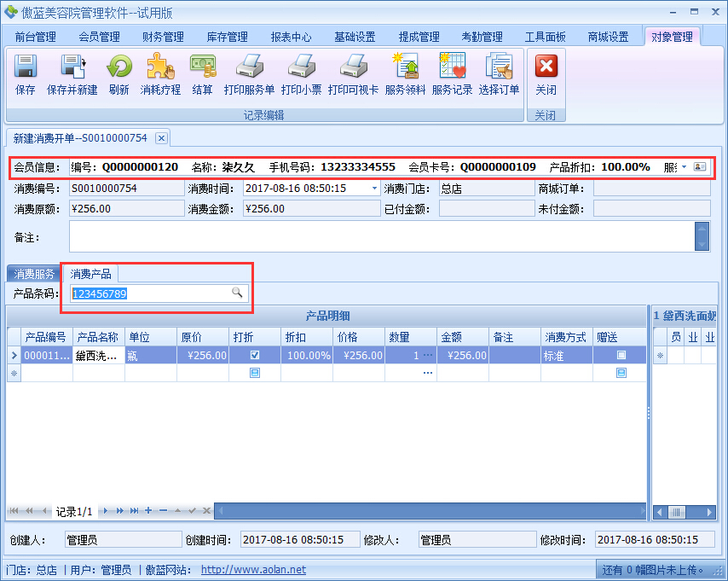Open 消耗疗程 puzzle piece icon
The width and height of the screenshot is (728, 581).
click(160, 68)
